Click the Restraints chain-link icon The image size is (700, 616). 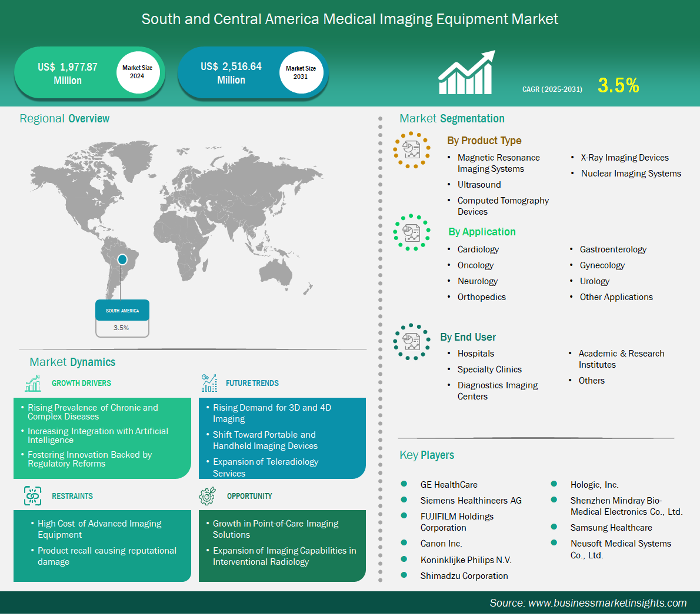(x=32, y=496)
